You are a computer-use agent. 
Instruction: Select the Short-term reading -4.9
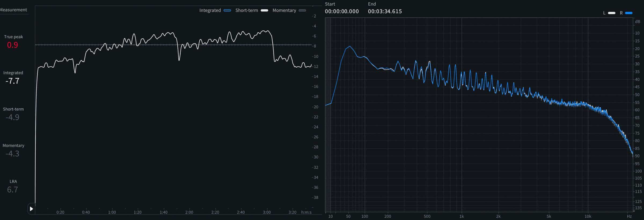12,117
